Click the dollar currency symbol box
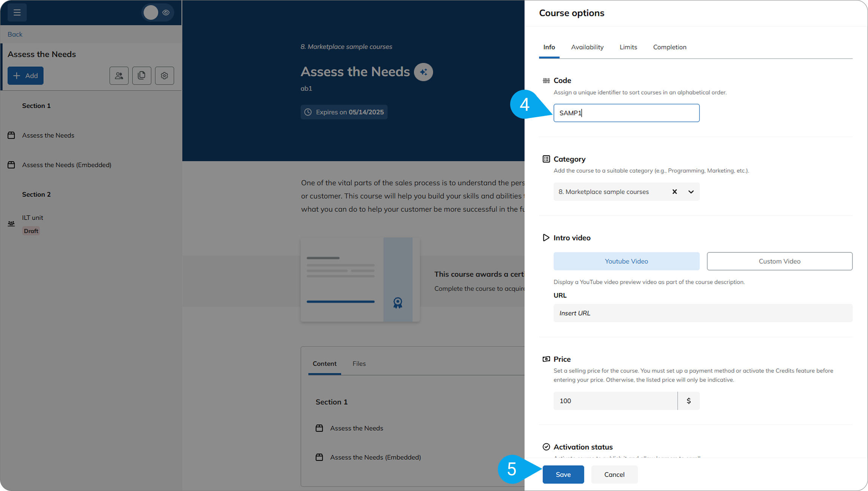Image resolution: width=868 pixels, height=491 pixels. click(689, 401)
